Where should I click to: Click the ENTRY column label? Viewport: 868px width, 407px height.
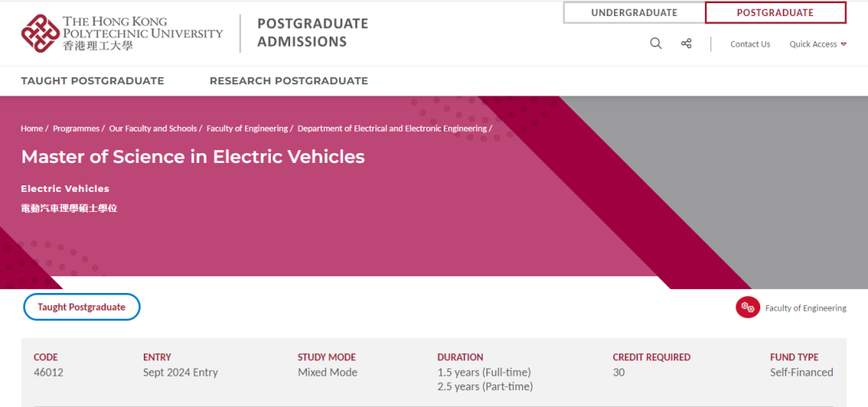click(157, 357)
